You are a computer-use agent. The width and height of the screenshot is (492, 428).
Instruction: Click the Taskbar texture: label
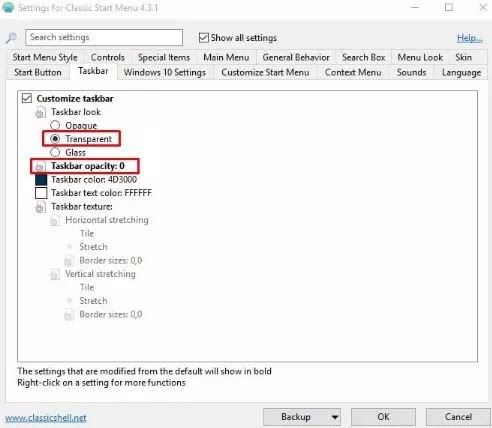(82, 207)
